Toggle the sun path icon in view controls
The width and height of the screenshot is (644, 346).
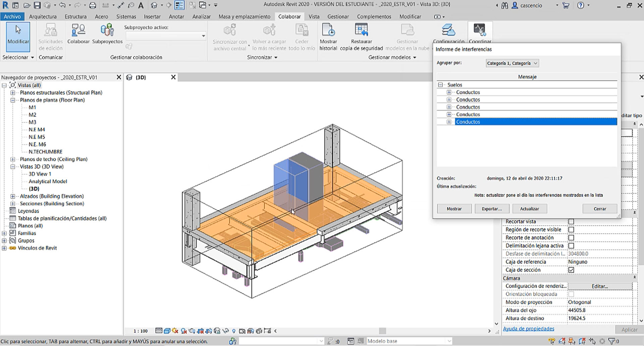click(175, 331)
